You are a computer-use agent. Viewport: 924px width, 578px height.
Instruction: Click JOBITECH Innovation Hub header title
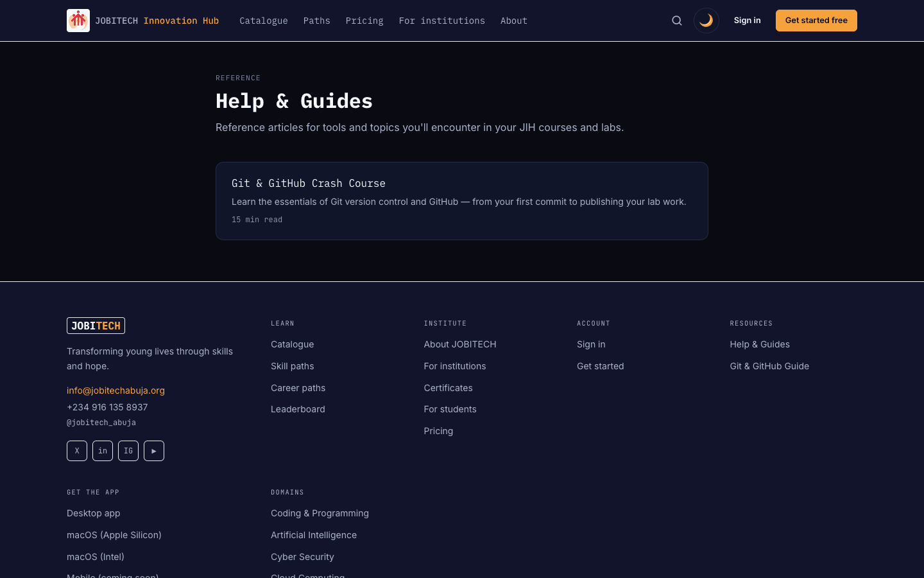point(157,21)
